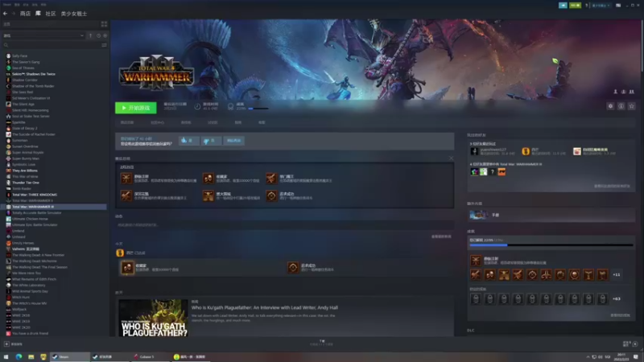Select Totally Accurate Battle Simulator

[36, 212]
